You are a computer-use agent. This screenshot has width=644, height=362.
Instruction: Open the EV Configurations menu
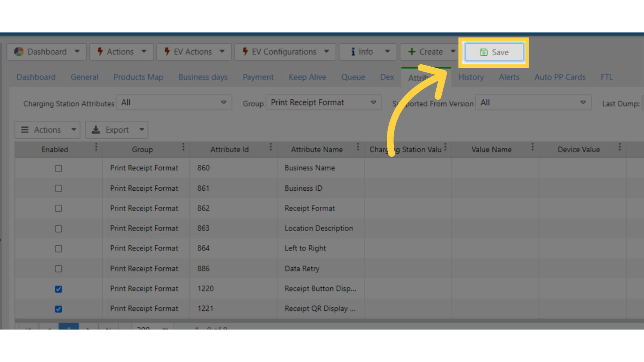point(285,52)
